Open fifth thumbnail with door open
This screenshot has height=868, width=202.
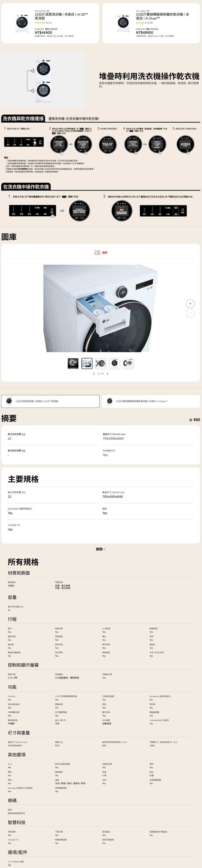tap(128, 363)
